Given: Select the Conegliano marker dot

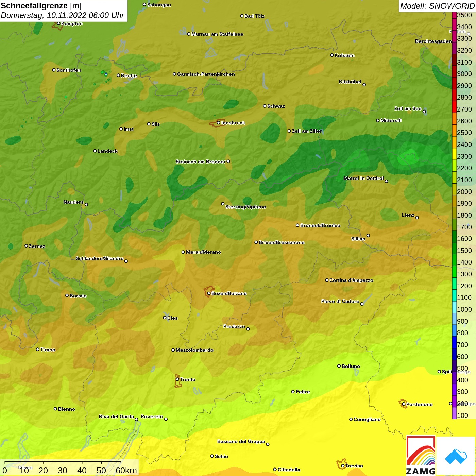Looking at the screenshot, I should (351, 419).
